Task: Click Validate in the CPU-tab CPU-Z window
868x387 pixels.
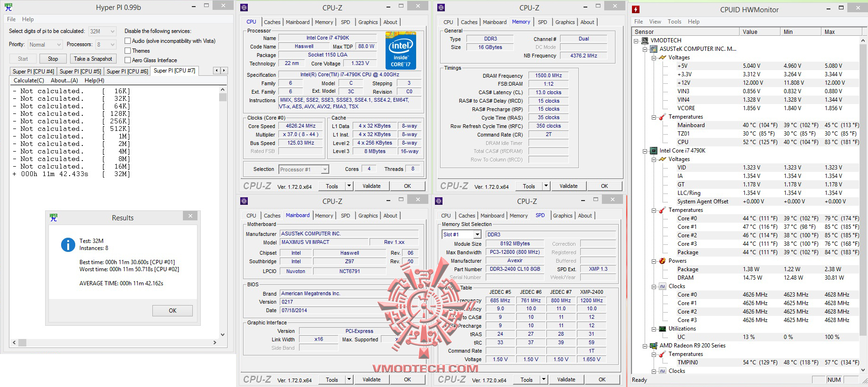Action: point(371,186)
